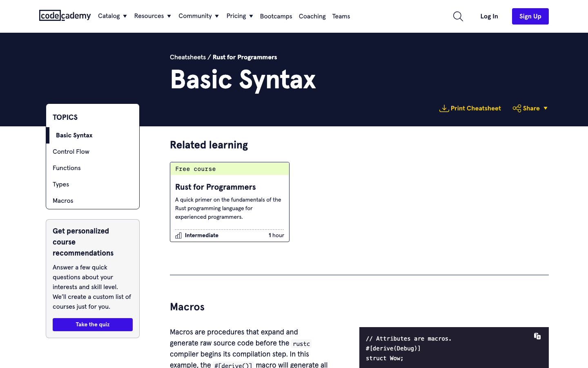Expand the Pricing dropdown arrow
The width and height of the screenshot is (588, 368).
coord(251,16)
